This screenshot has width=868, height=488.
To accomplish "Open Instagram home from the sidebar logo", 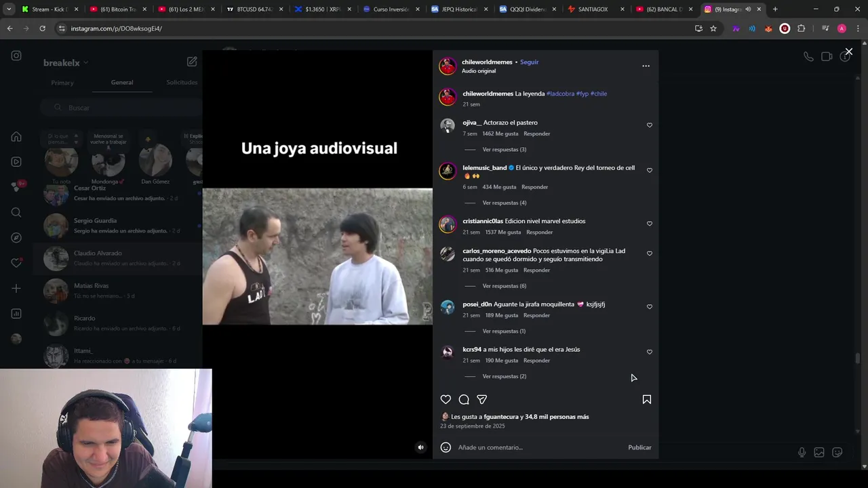I will click(x=16, y=56).
